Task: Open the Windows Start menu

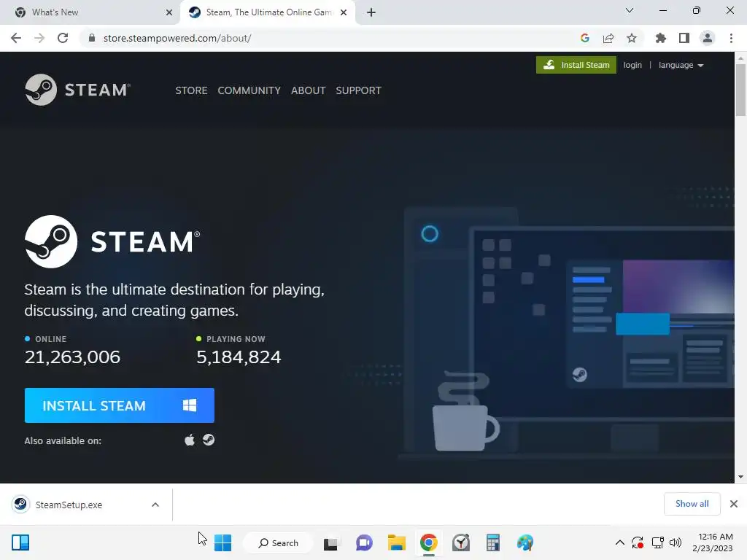Action: 222,542
